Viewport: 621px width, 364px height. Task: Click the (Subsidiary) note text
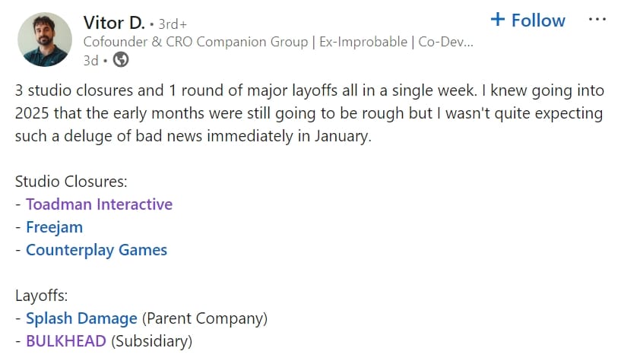[x=151, y=341]
